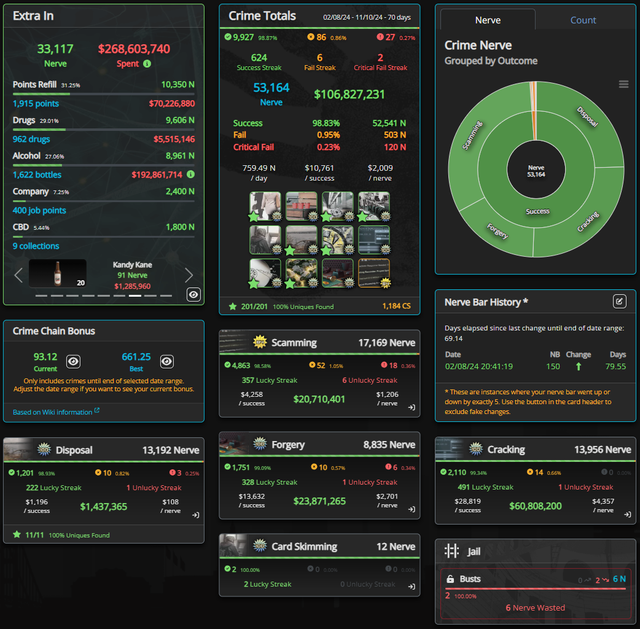Select the gold-bordered scamming crime thumbnail
Image resolution: width=640 pixels, height=629 pixels.
(374, 273)
